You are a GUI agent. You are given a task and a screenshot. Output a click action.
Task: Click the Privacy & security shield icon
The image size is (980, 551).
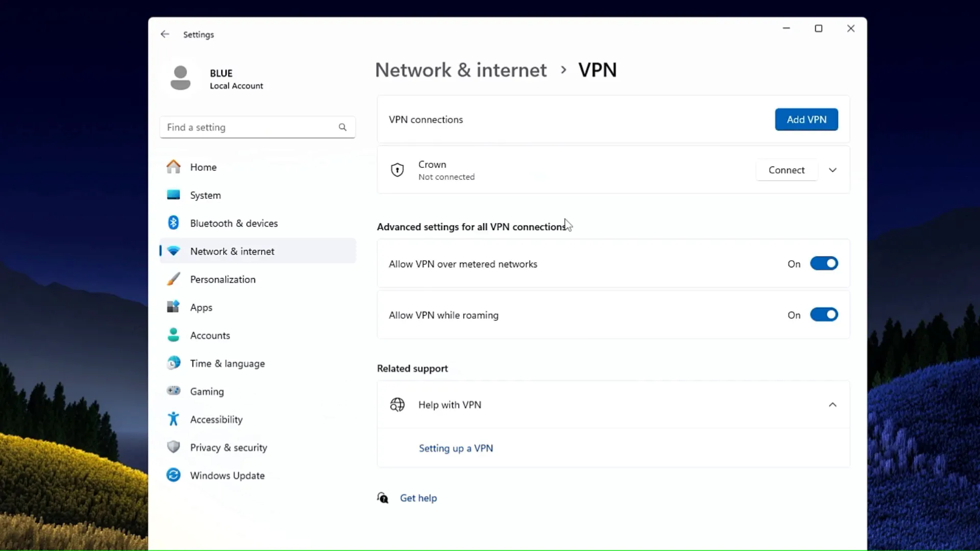click(x=174, y=447)
